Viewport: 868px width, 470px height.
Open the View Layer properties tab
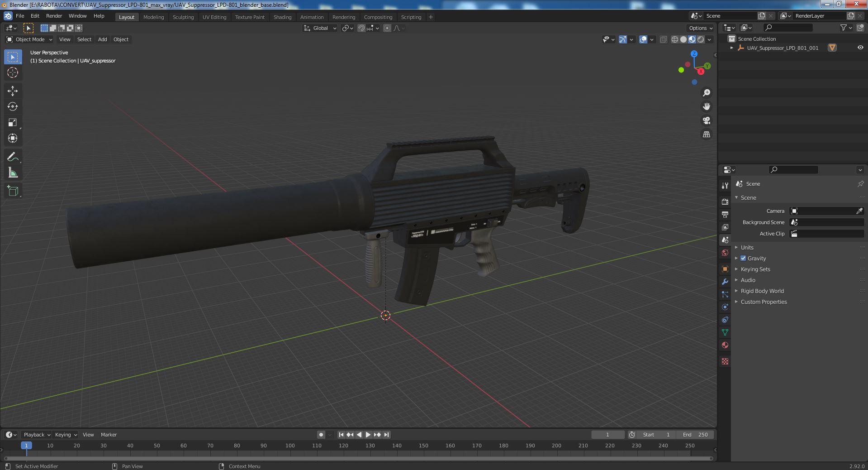point(725,227)
